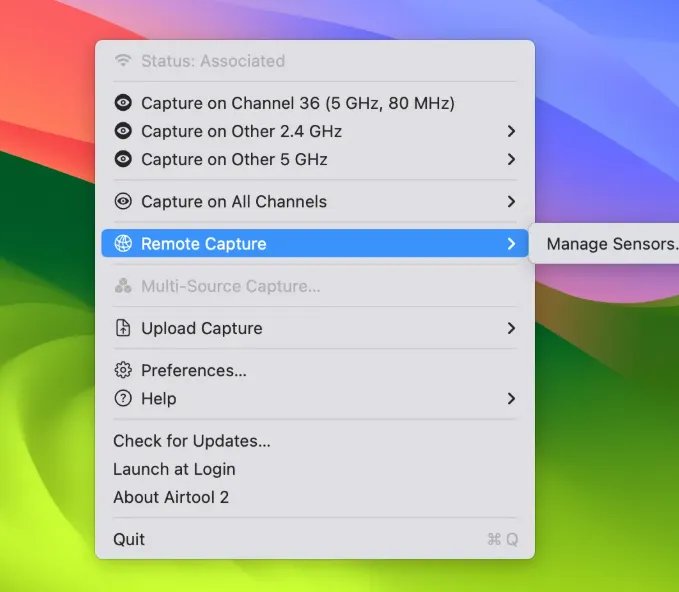Expand the Capture on All Channels chevron
679x592 pixels.
click(511, 201)
